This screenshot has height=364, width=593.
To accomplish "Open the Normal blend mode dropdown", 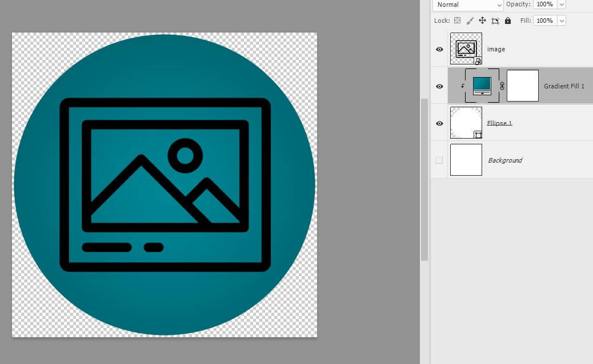I will point(467,5).
